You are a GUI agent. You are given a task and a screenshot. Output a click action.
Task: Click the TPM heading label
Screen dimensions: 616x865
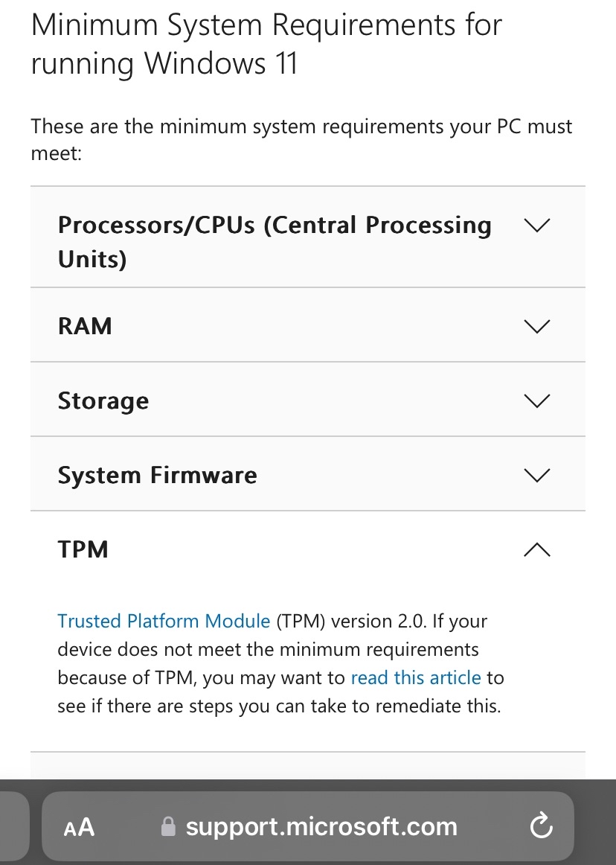tap(83, 549)
